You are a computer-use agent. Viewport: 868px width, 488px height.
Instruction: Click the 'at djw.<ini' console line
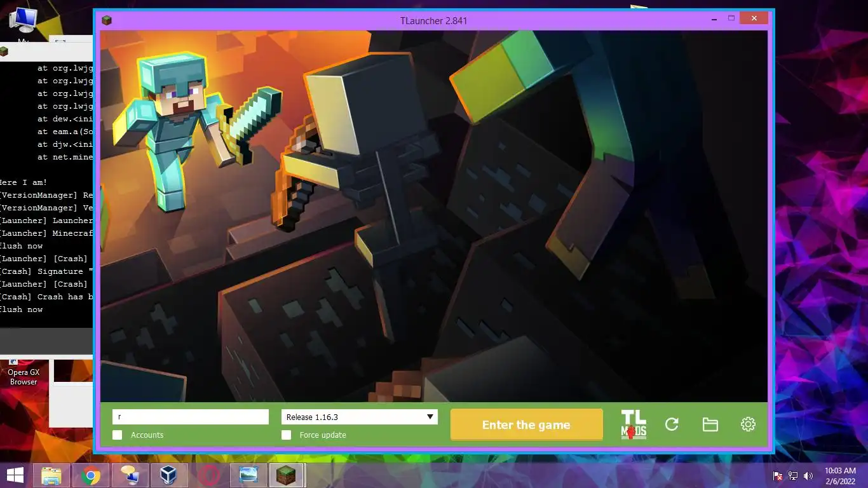(65, 144)
